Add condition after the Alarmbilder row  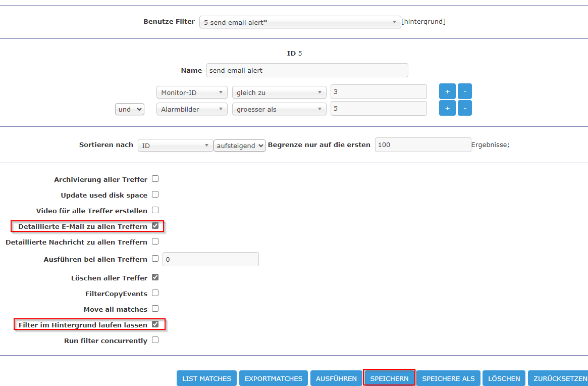tap(447, 109)
